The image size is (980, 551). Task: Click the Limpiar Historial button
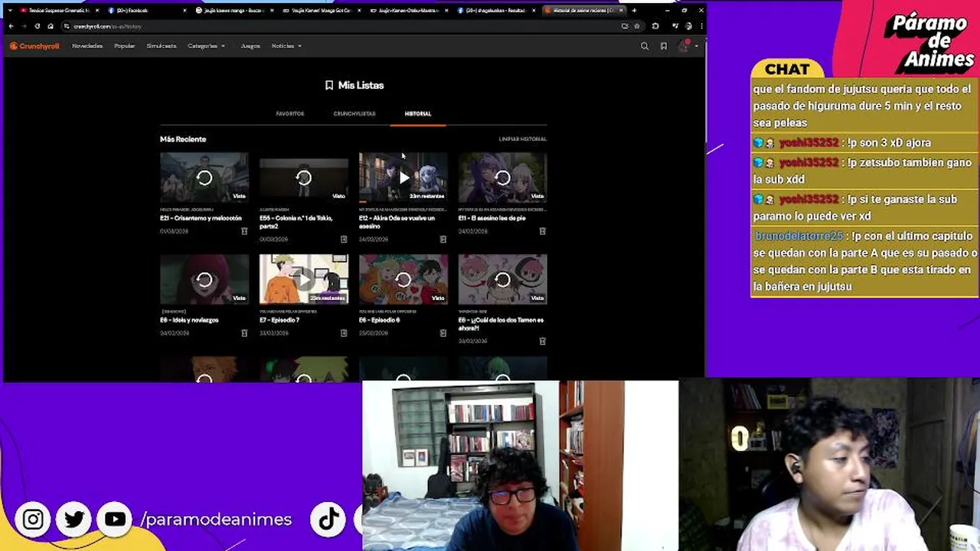(x=523, y=139)
